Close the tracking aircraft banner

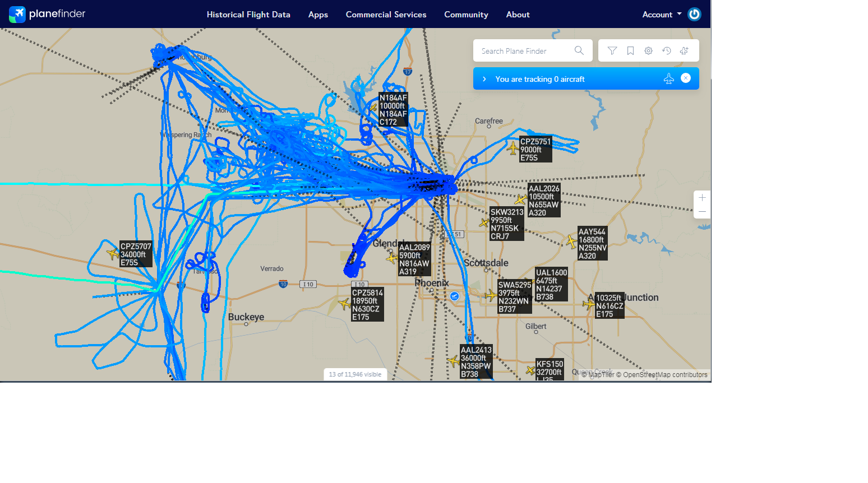click(686, 78)
